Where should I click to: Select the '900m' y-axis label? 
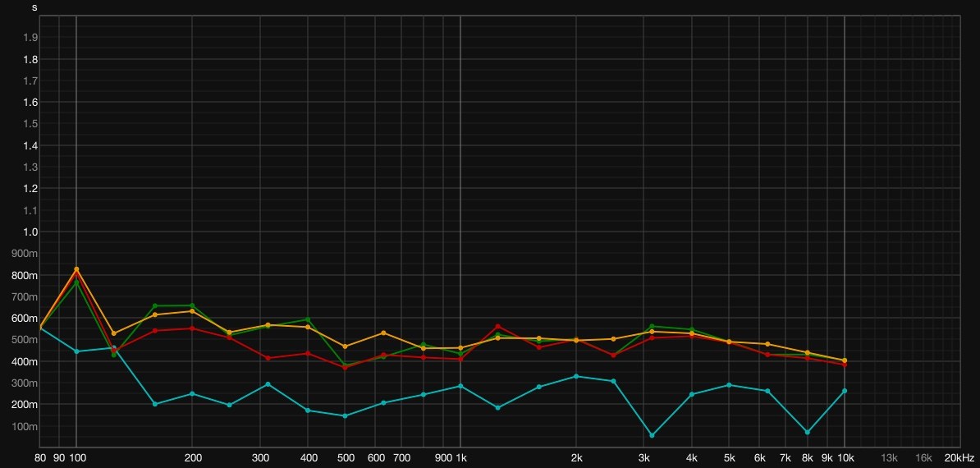pyautogui.click(x=25, y=254)
